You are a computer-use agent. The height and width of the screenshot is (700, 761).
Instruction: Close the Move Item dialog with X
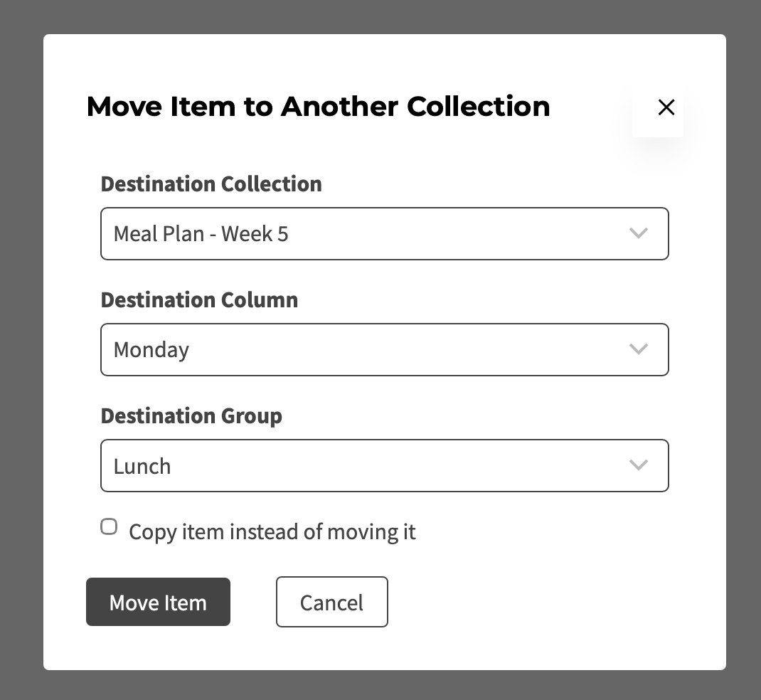click(x=666, y=107)
